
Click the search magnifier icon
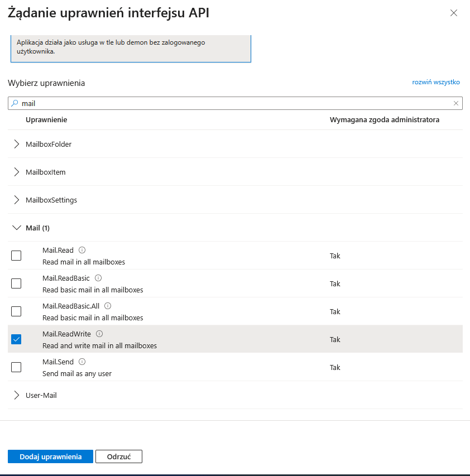coord(15,103)
